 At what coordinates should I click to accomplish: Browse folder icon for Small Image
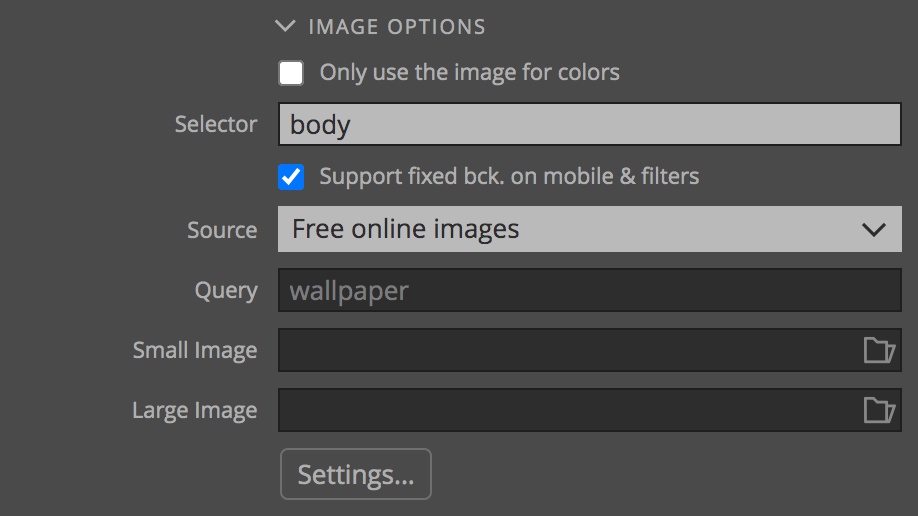879,350
